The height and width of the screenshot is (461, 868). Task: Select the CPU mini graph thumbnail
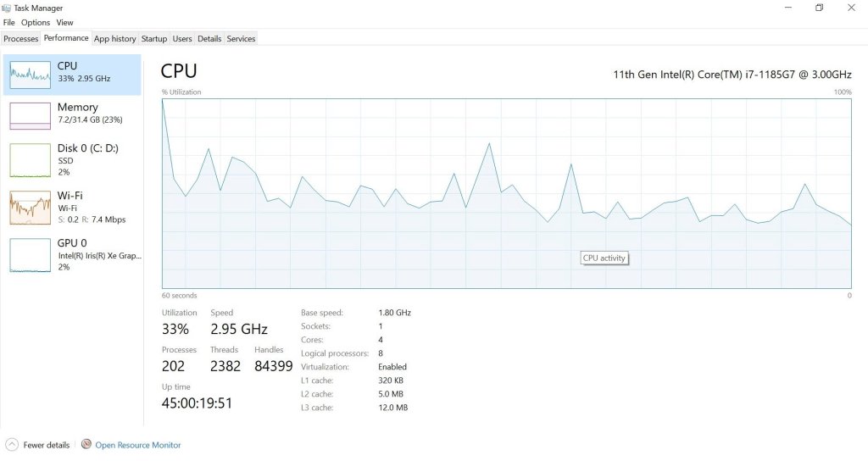click(x=30, y=75)
